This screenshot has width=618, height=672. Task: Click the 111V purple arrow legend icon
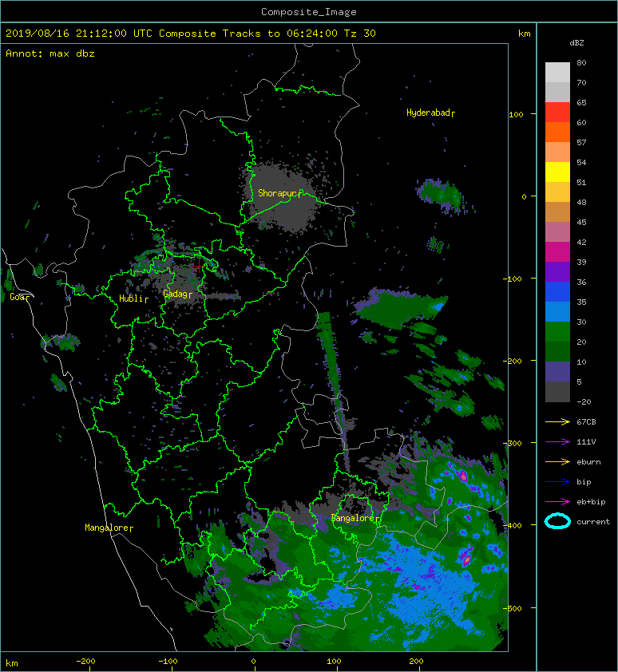tap(557, 442)
